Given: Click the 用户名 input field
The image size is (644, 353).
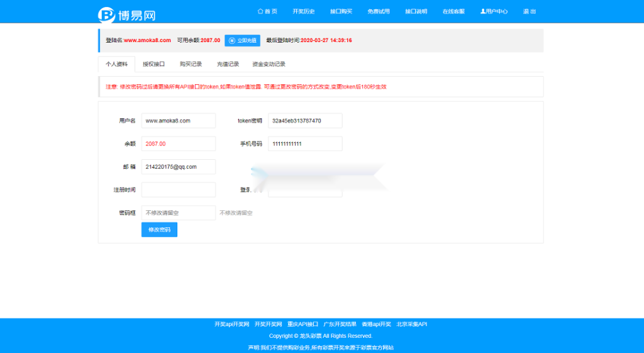Looking at the screenshot, I should tap(178, 121).
